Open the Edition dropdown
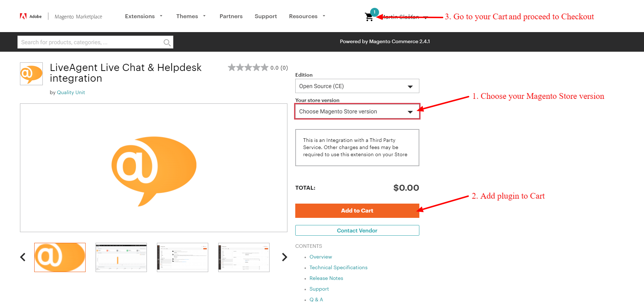644x307 pixels. (357, 86)
